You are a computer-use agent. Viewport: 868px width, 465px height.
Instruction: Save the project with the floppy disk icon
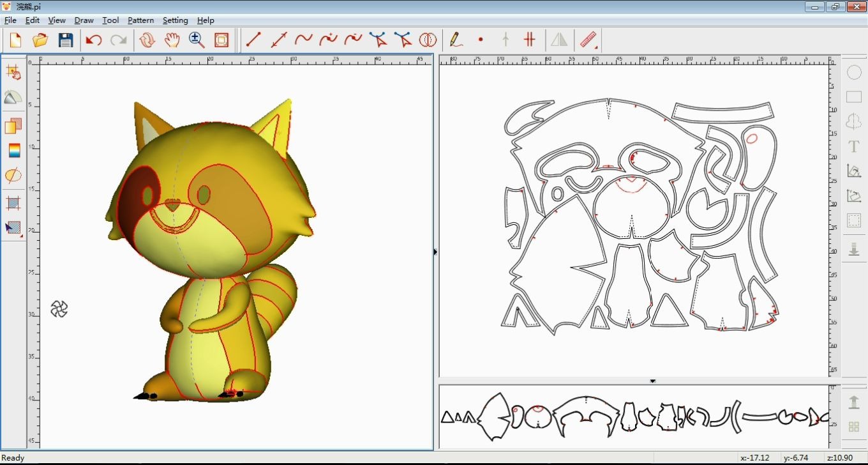coord(66,40)
